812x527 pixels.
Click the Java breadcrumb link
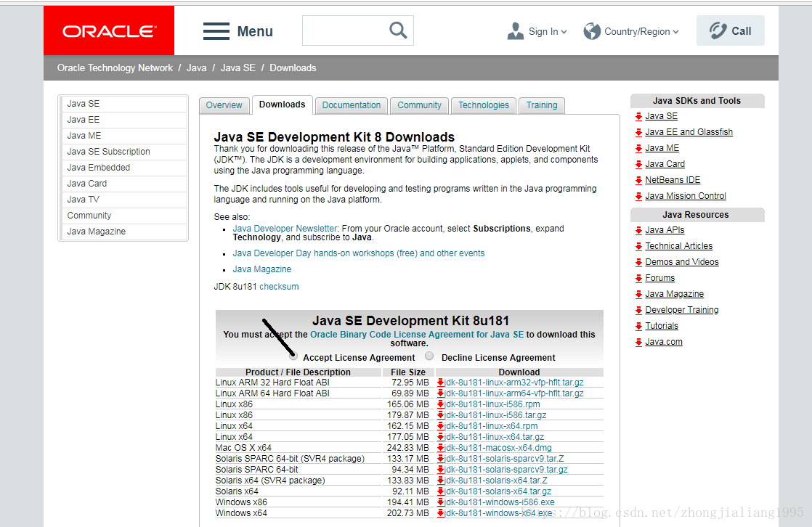197,68
